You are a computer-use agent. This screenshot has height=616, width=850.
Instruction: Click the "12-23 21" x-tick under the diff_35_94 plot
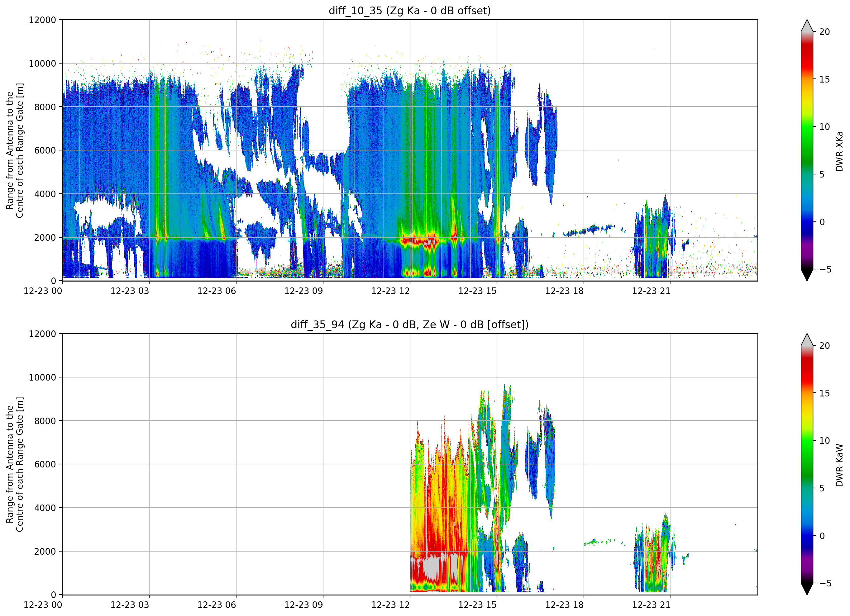(x=652, y=605)
